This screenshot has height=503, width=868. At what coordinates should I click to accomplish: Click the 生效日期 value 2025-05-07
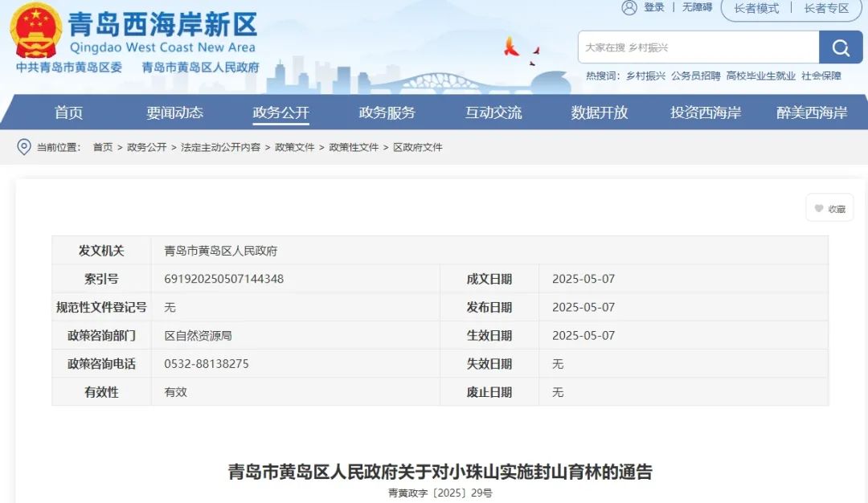coord(583,335)
